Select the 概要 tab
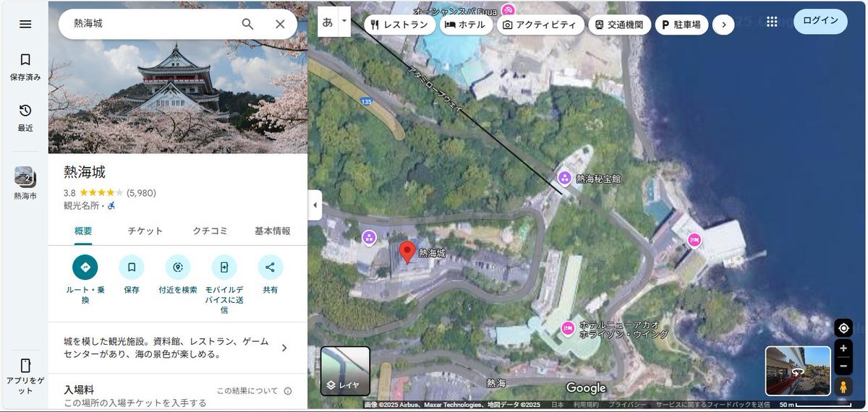Screen dimensions: 868x412 83,231
